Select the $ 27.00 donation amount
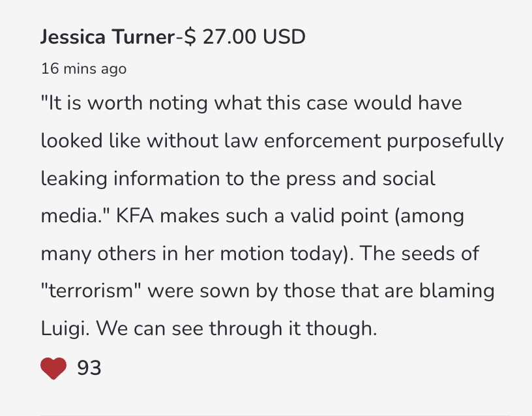532x416 pixels. pos(220,37)
